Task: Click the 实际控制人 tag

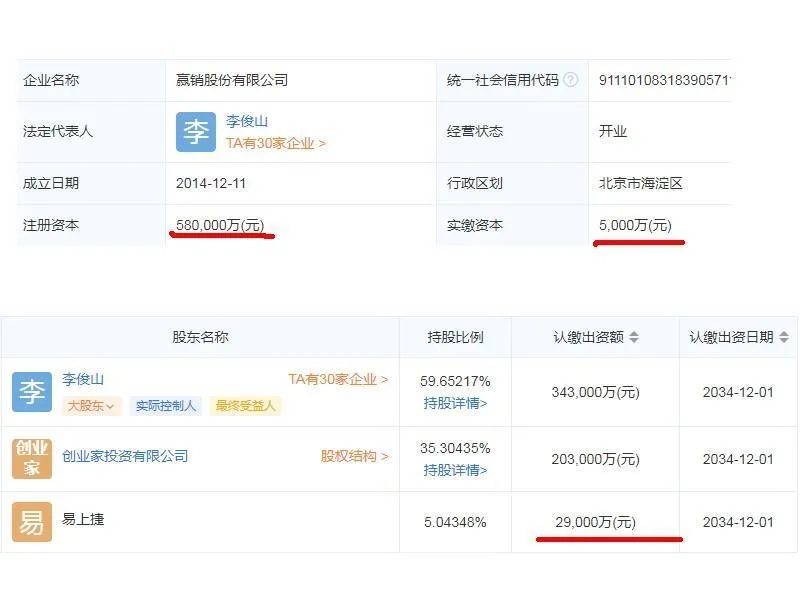Action: pos(166,406)
